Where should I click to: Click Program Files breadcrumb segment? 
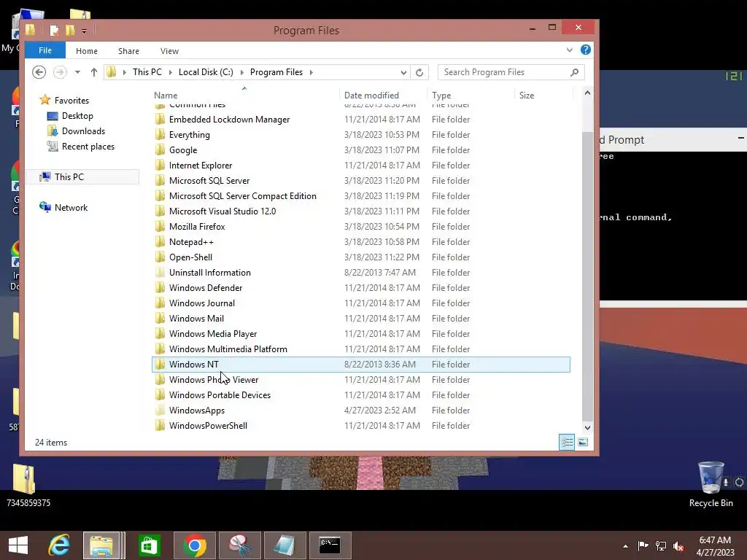pos(276,72)
